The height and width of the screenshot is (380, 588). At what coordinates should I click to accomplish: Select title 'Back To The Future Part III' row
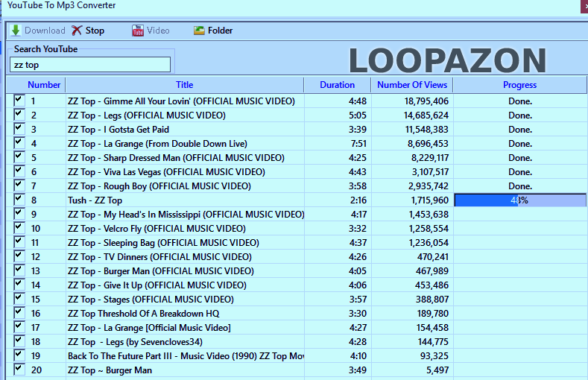(186, 356)
